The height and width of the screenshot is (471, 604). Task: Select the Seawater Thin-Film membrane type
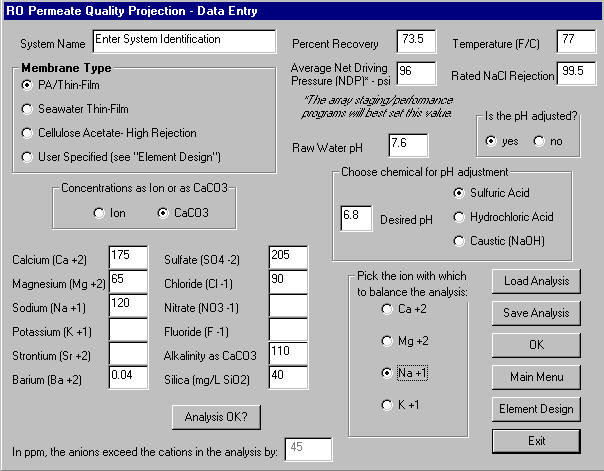(x=28, y=109)
